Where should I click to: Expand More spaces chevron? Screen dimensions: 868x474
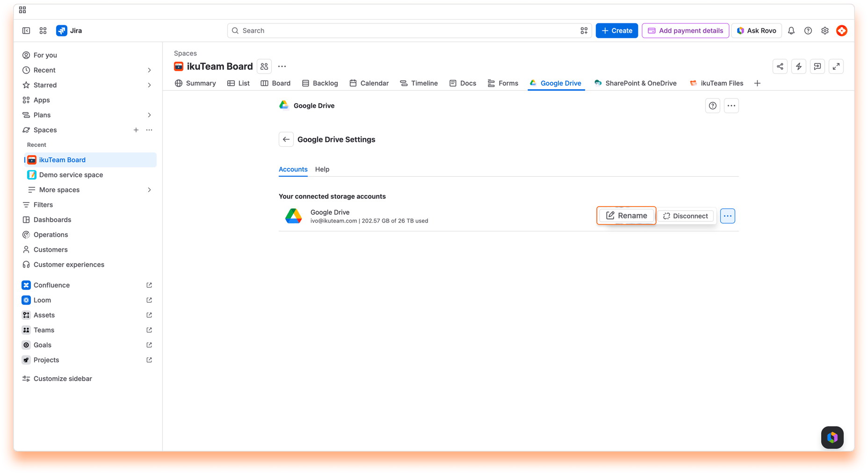point(149,190)
